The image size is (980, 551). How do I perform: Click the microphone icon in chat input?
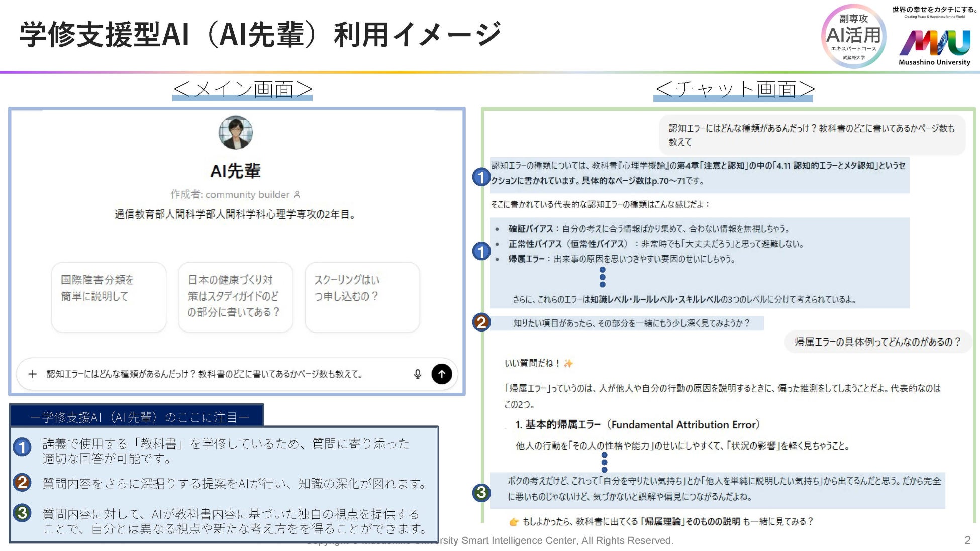point(417,374)
